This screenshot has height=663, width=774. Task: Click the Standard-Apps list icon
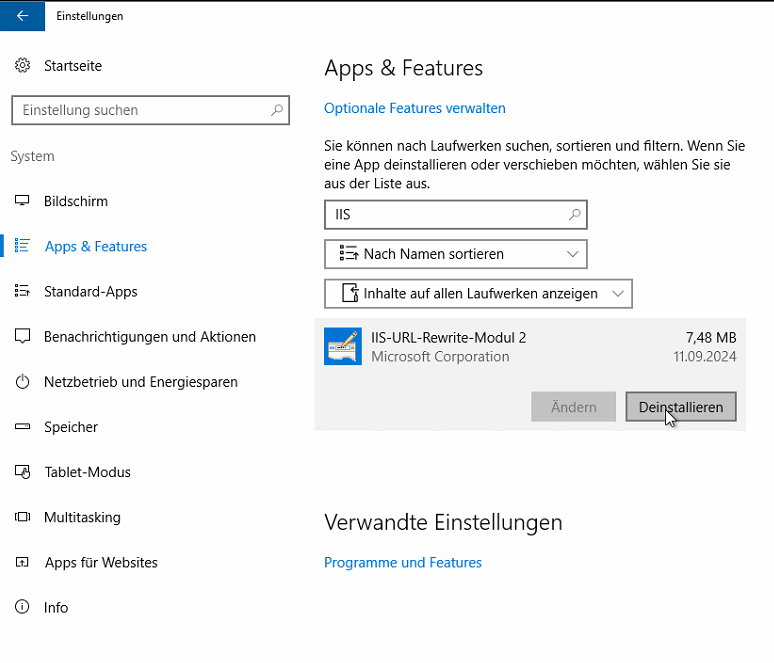(22, 291)
